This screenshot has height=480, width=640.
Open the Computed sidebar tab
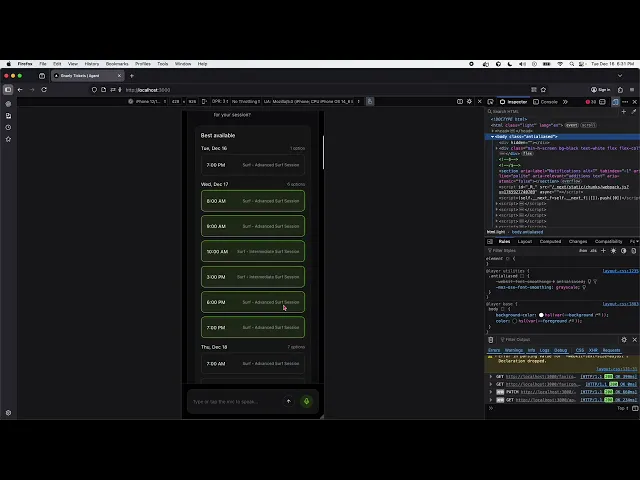[550, 241]
